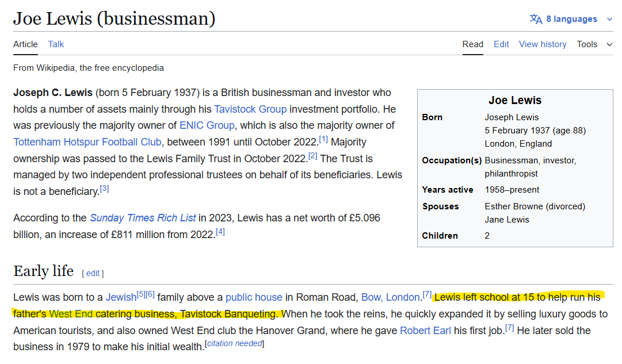Viewport: 622px width, 364px height.
Task: Jump to citation reference 6
Action: tap(150, 294)
